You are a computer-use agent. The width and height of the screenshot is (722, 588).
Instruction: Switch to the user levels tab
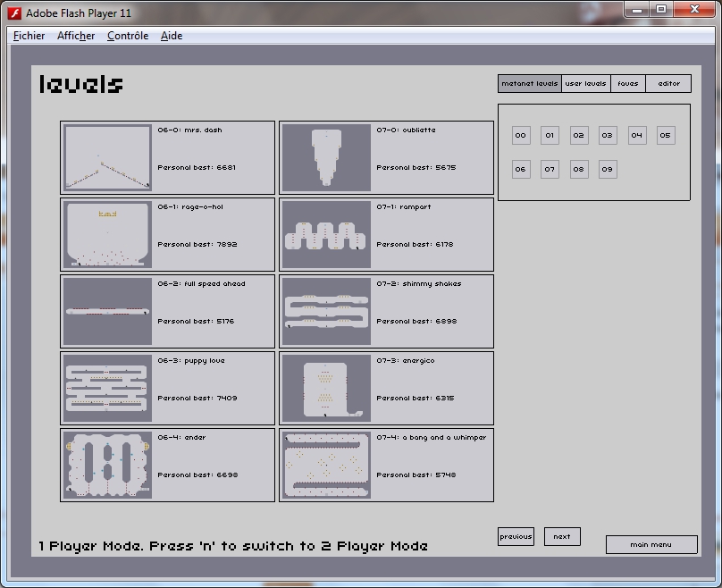click(585, 84)
